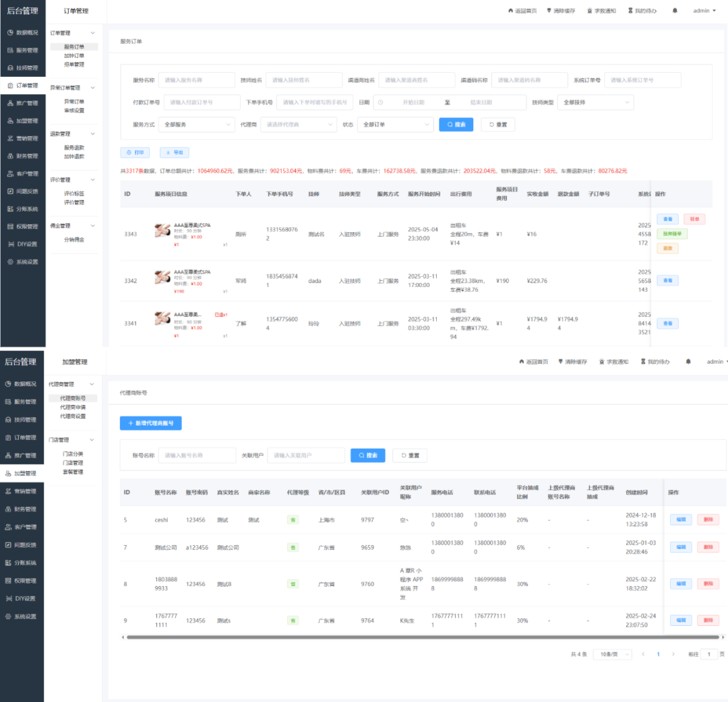
Task: Click 转单 for order 3343
Action: (694, 219)
